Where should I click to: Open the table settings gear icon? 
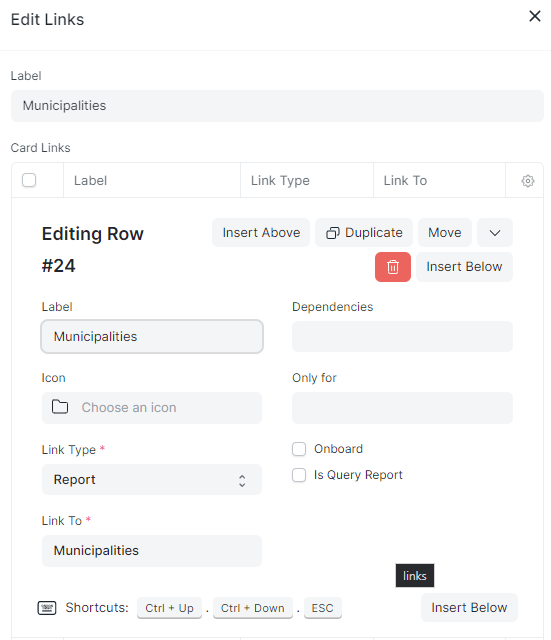(528, 181)
